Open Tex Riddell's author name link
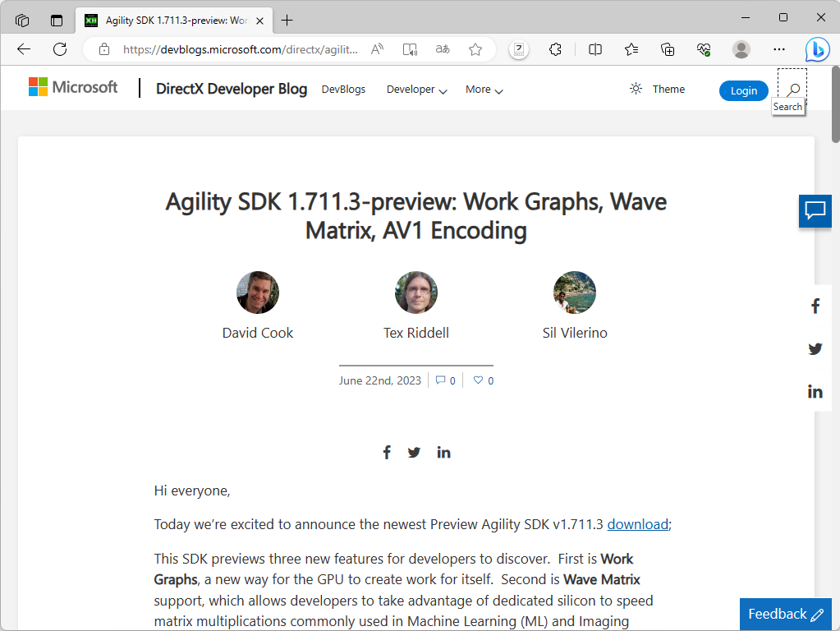This screenshot has width=840, height=631. pos(416,333)
